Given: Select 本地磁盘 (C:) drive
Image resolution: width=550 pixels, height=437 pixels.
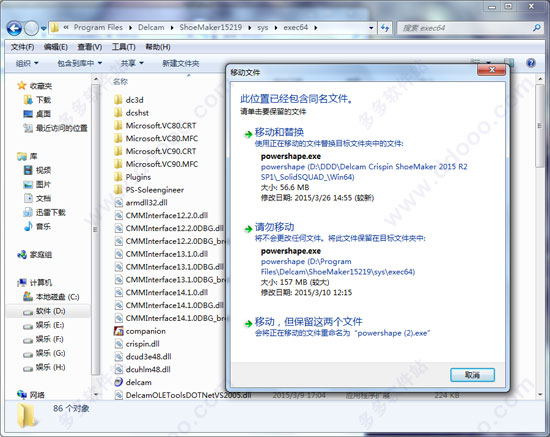Looking at the screenshot, I should pyautogui.click(x=51, y=297).
